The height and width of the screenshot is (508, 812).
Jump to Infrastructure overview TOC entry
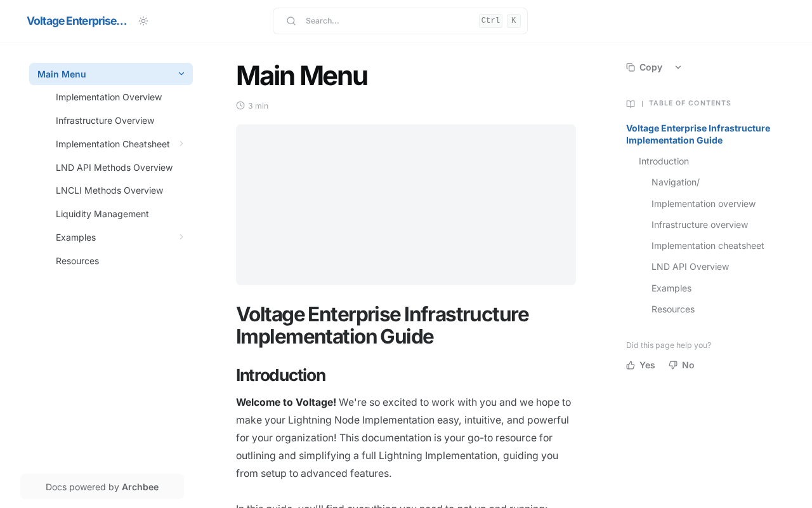click(x=700, y=225)
